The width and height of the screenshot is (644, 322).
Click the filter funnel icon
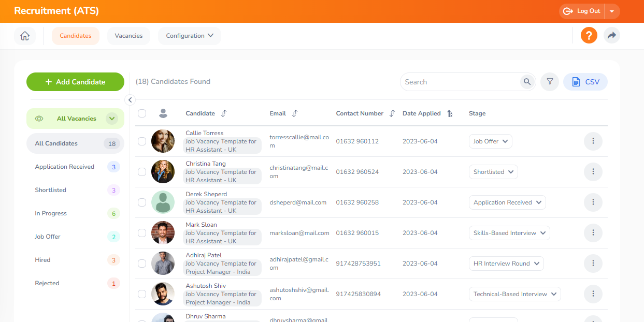pos(550,82)
